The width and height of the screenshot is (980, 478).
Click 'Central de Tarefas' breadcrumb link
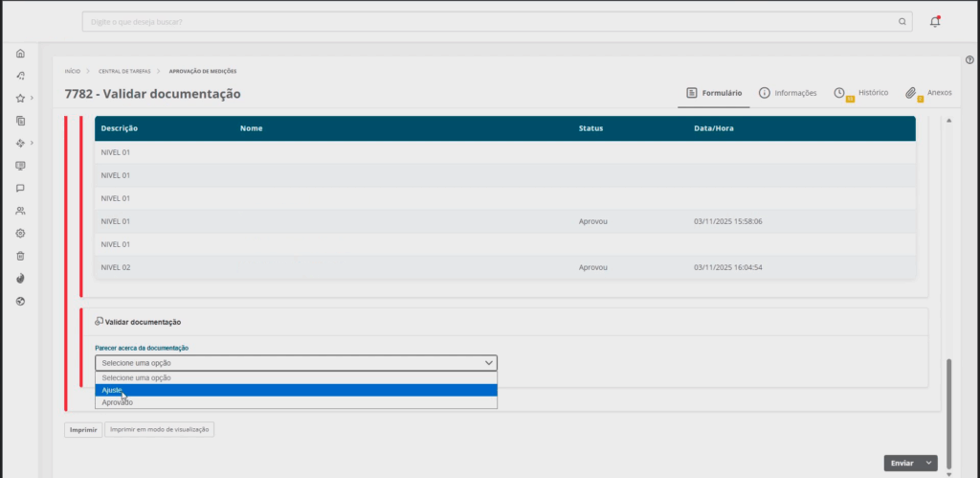pos(124,71)
